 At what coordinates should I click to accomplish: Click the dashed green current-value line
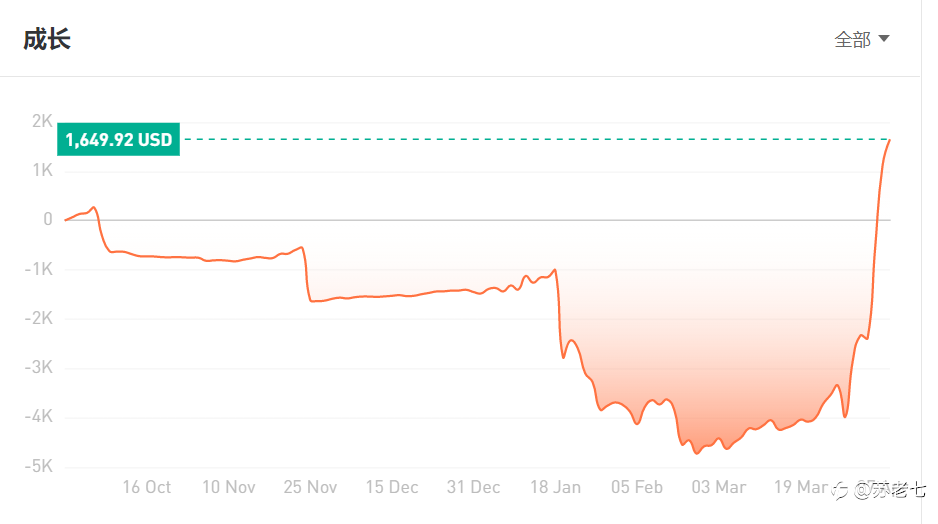535,139
